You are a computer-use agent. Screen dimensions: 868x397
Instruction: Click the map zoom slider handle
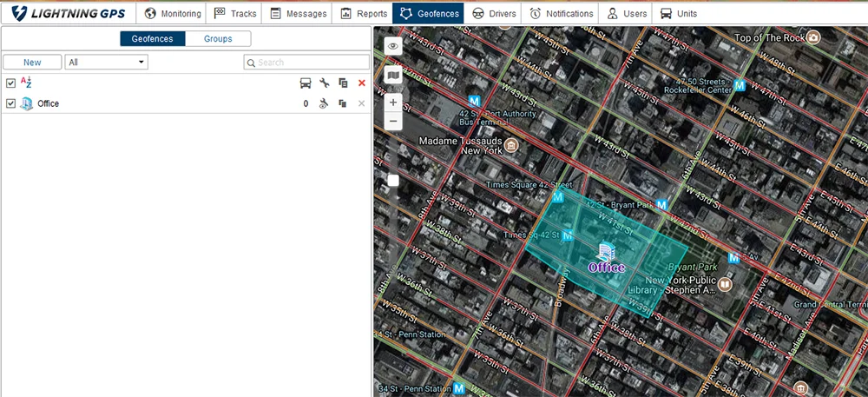pos(393,181)
